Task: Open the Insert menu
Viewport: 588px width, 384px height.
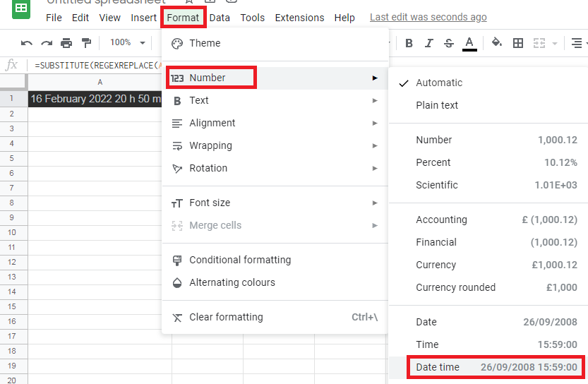Action: 143,18
